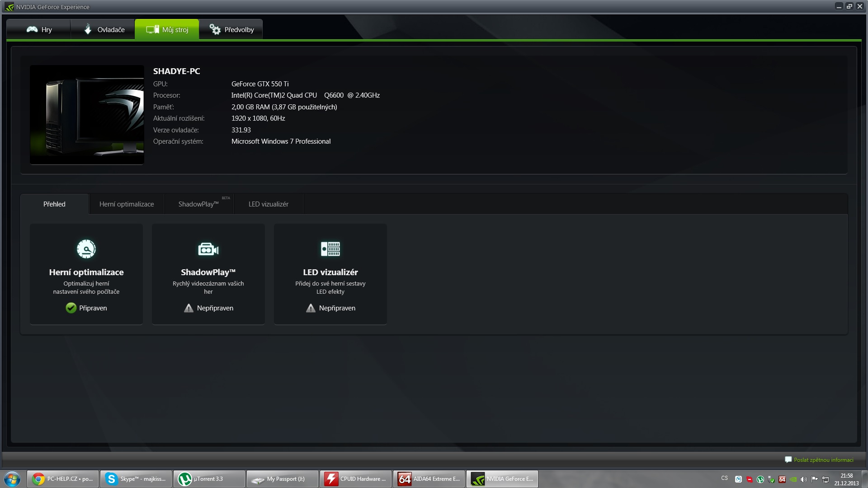868x488 pixels.
Task: Open the volume speaker tray icon
Action: (804, 479)
